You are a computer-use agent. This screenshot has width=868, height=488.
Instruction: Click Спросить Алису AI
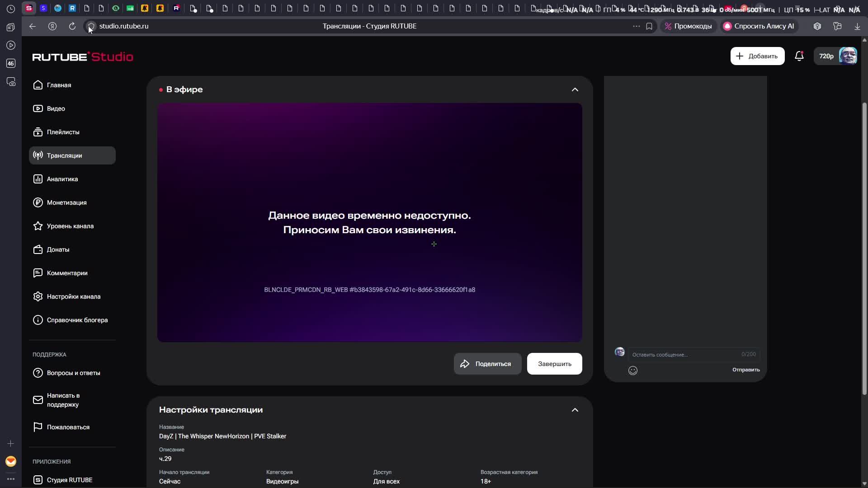pyautogui.click(x=759, y=26)
